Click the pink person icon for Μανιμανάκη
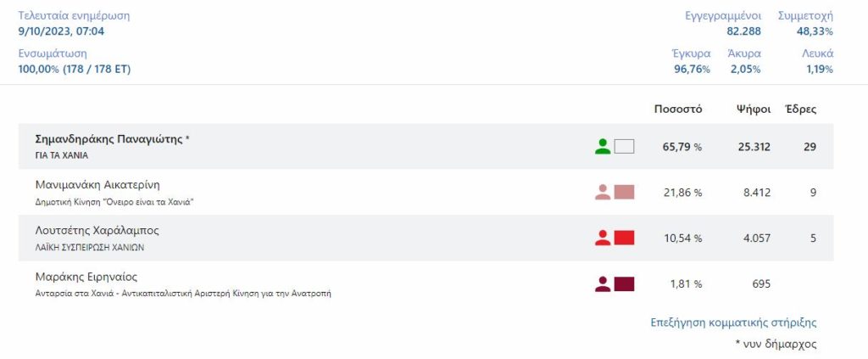Image resolution: width=868 pixels, height=359 pixels. point(603,193)
